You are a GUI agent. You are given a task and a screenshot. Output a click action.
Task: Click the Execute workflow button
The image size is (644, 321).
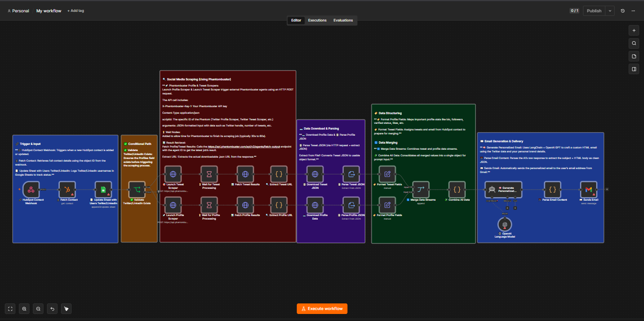coord(322,309)
